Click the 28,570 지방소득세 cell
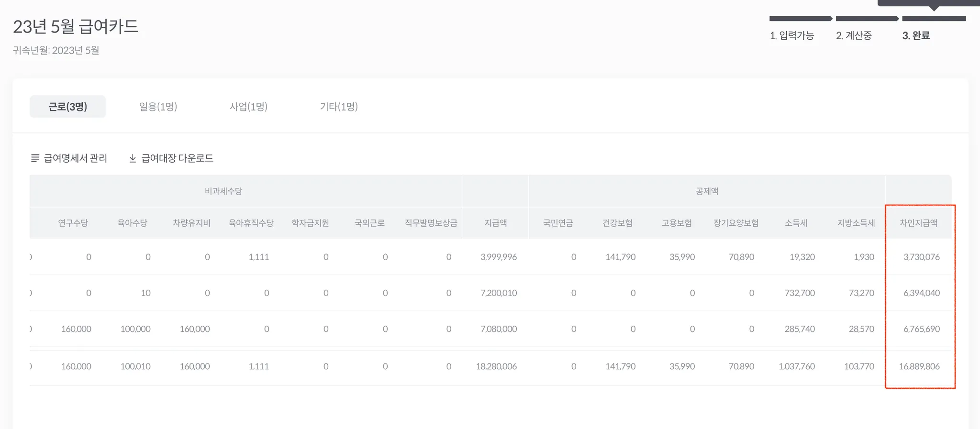The height and width of the screenshot is (429, 980). point(861,329)
